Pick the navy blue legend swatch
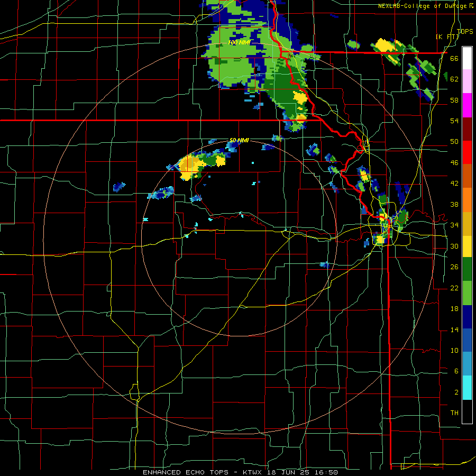Viewport: 476px width, 476px height. coord(467,317)
